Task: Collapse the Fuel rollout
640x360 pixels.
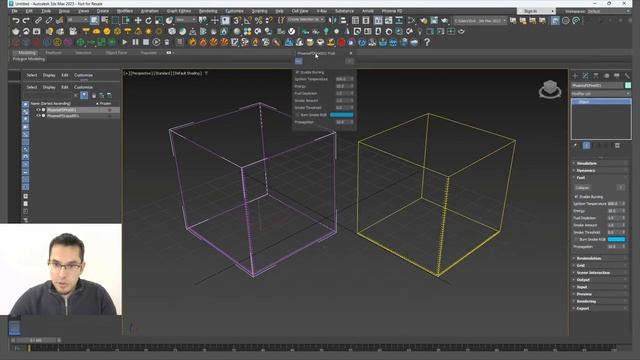Action: click(600, 178)
